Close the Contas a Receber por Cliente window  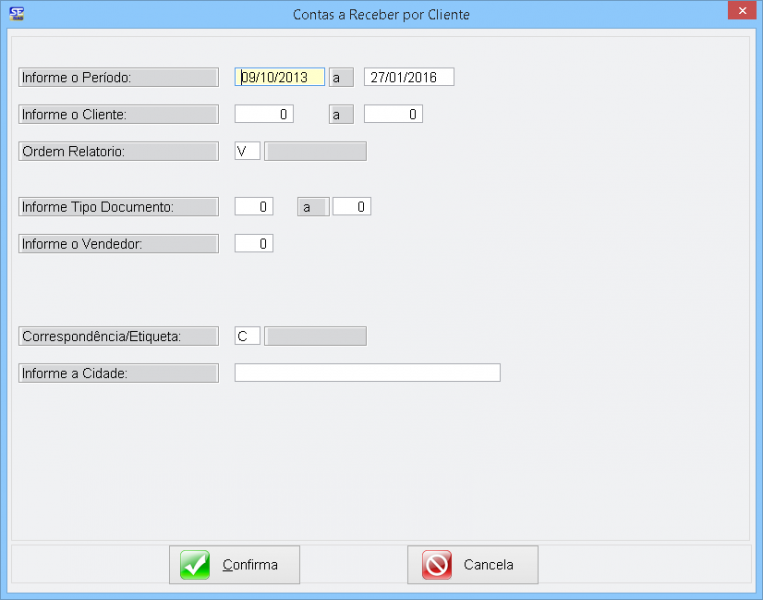coord(739,12)
